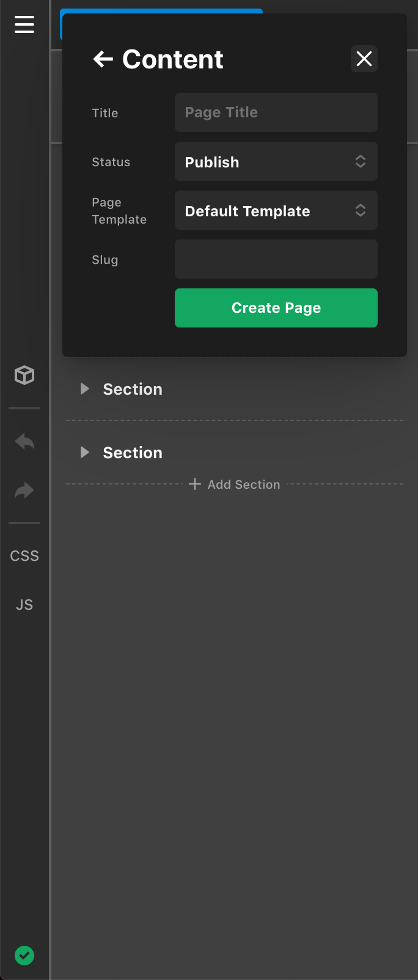Click Add Section
This screenshot has height=980, width=418.
click(235, 485)
